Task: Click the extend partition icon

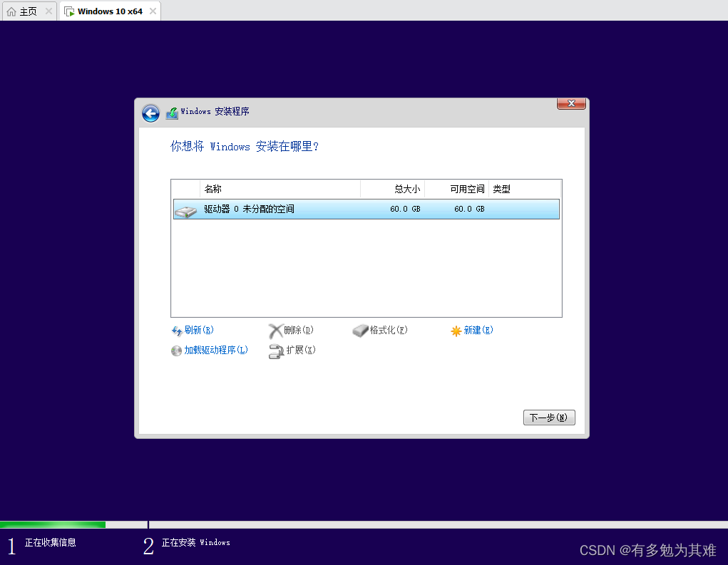Action: point(276,351)
